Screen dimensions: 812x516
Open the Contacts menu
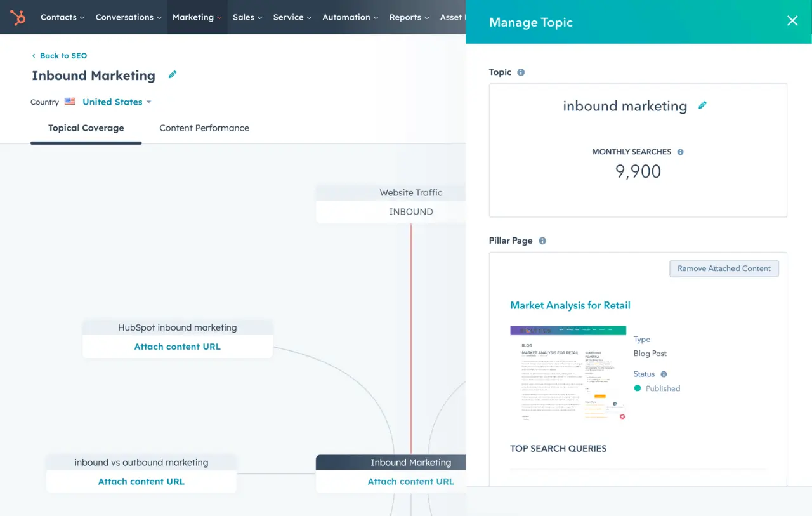(62, 17)
